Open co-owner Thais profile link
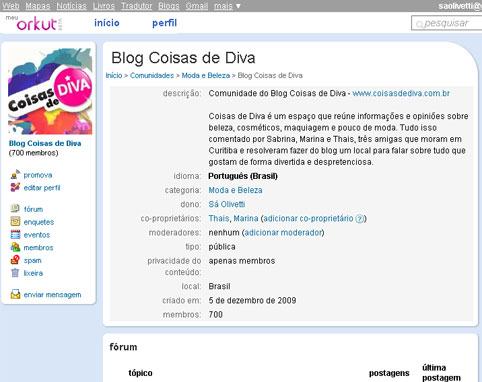The height and width of the screenshot is (382, 482). (219, 218)
